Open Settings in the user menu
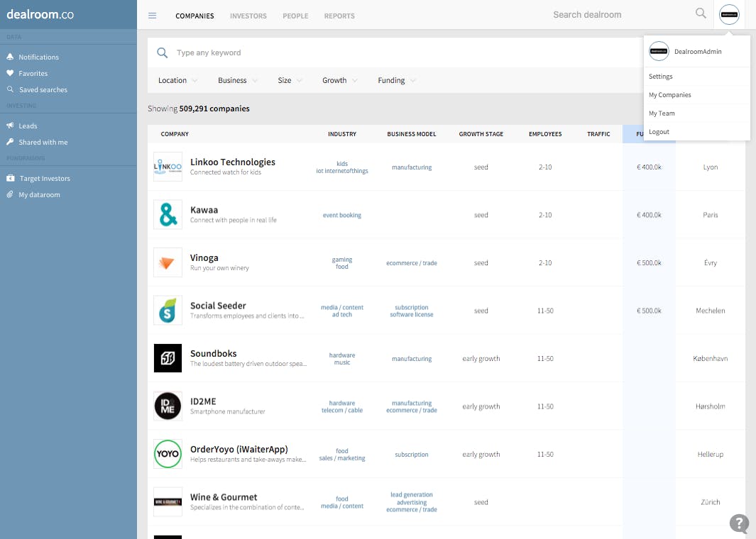 click(660, 76)
